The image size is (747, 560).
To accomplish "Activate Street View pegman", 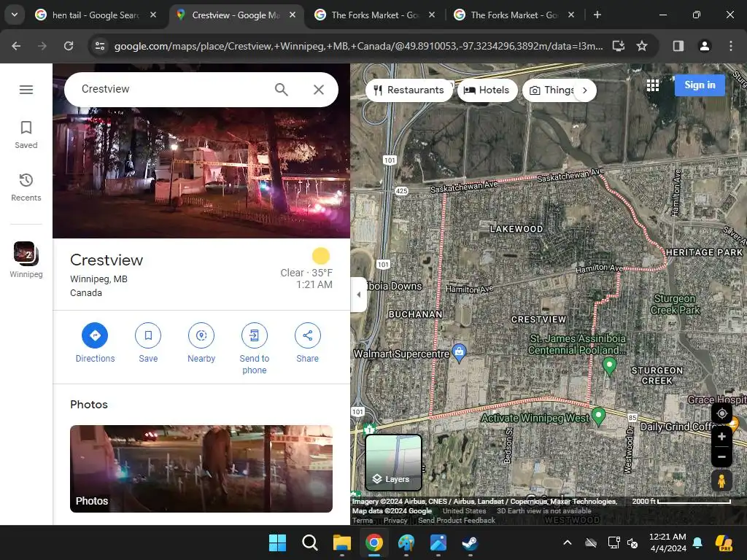I will [x=721, y=481].
